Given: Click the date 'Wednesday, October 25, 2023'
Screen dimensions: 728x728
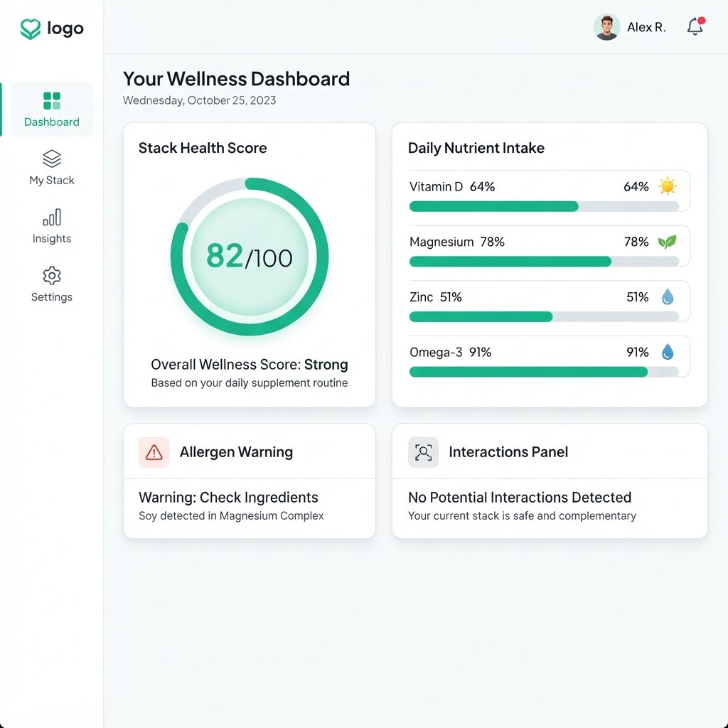Looking at the screenshot, I should point(199,100).
